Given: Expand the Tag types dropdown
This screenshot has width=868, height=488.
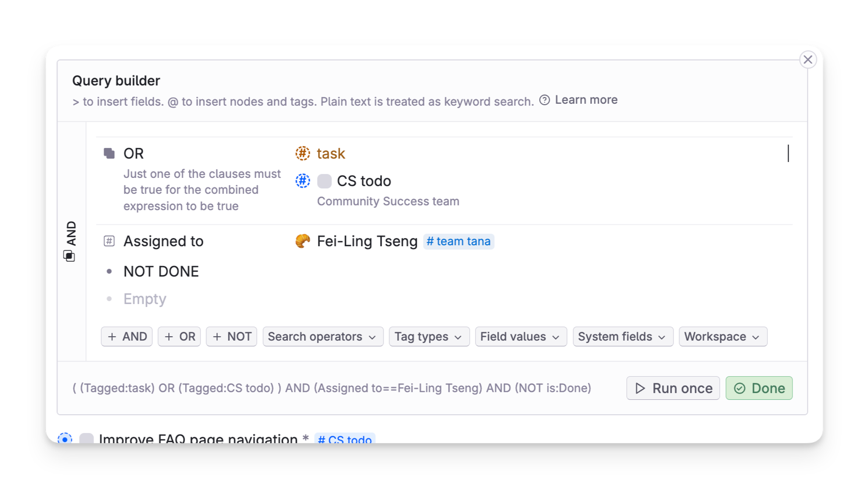Looking at the screenshot, I should point(428,336).
